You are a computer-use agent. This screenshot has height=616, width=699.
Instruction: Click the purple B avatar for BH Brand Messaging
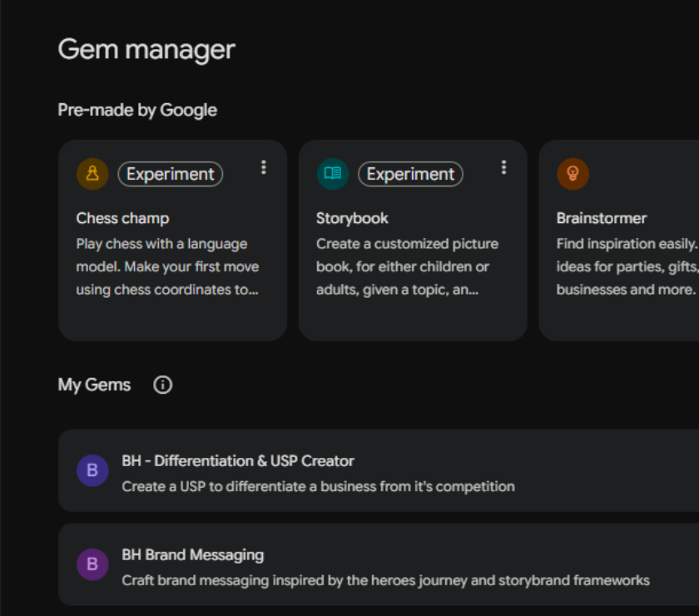pyautogui.click(x=92, y=564)
